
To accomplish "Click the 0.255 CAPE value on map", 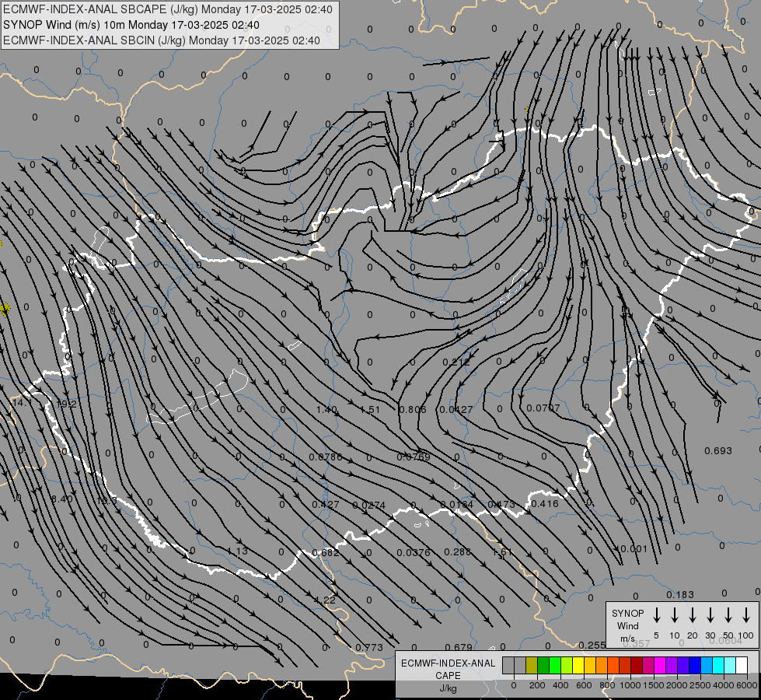I will tap(592, 645).
